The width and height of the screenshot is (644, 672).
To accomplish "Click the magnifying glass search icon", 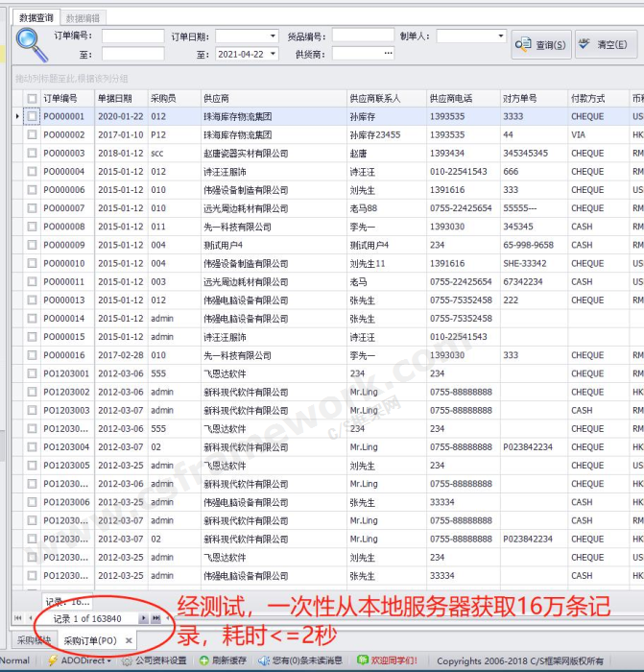I will point(30,43).
